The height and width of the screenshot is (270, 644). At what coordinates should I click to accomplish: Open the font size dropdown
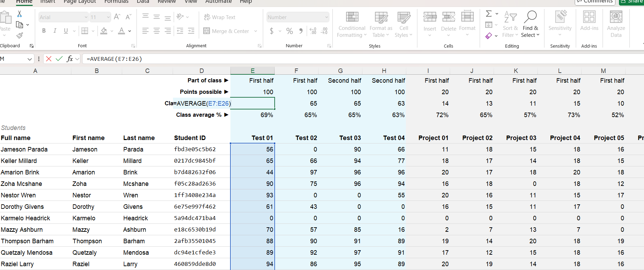108,17
